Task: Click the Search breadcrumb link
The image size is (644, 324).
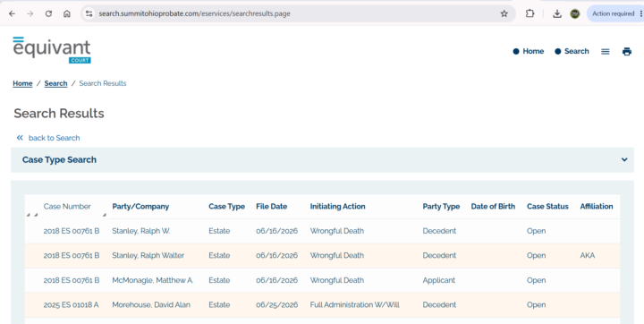Action: coord(55,83)
